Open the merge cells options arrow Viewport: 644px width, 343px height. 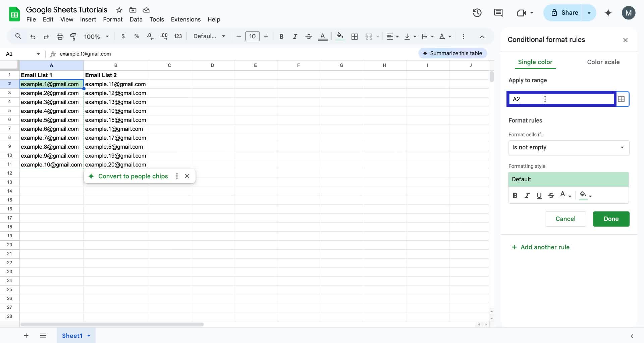[x=378, y=36]
